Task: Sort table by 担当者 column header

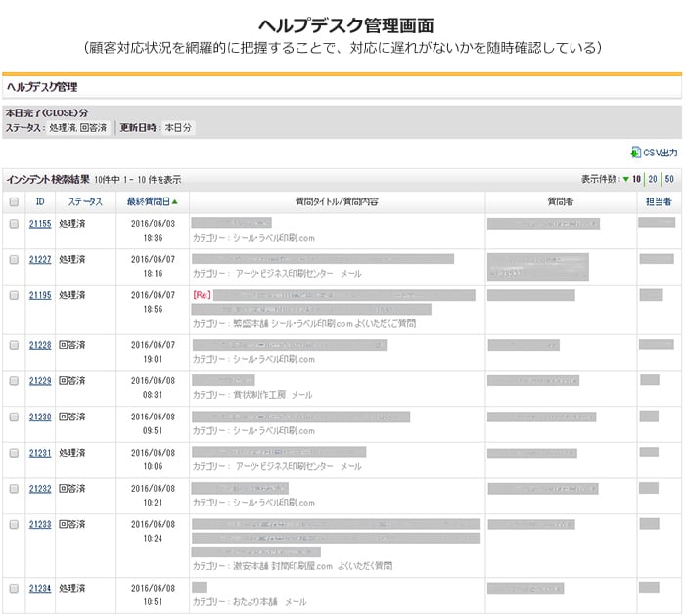Action: click(659, 201)
